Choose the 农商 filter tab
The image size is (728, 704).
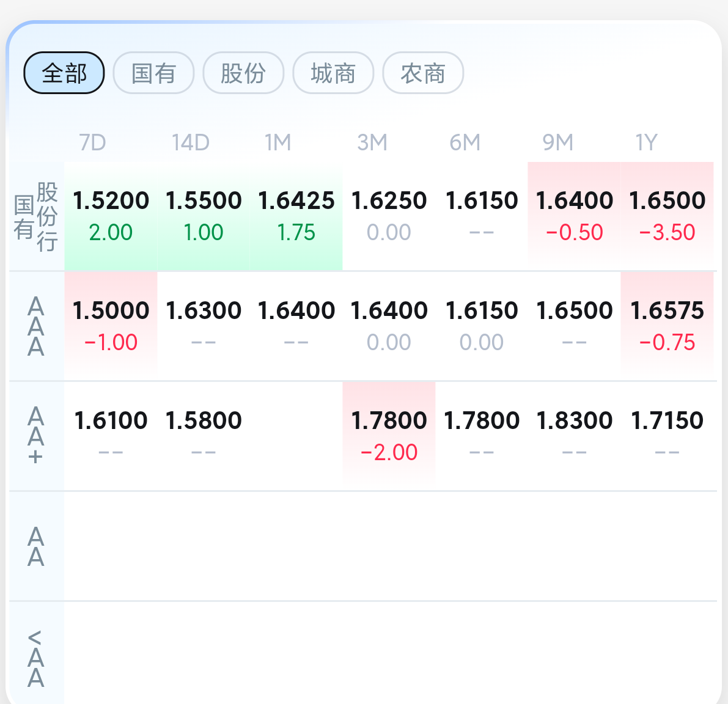423,73
